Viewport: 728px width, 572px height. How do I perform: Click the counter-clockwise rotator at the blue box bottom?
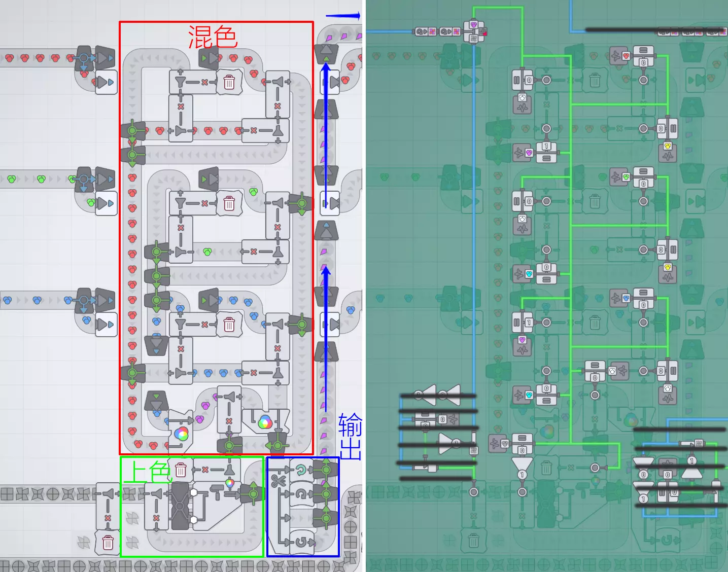click(x=301, y=542)
